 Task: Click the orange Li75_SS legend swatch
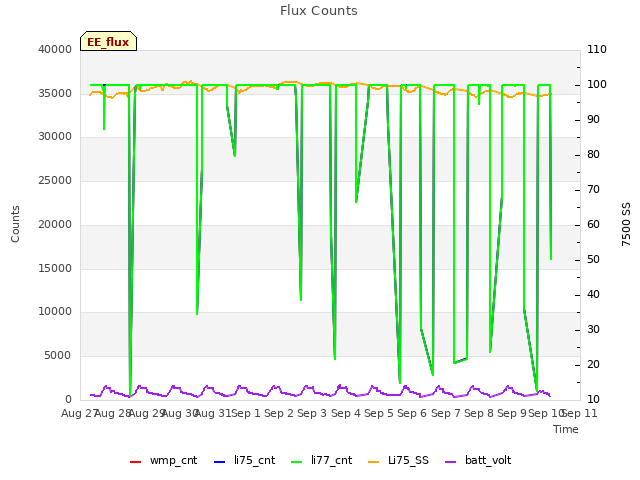click(374, 462)
